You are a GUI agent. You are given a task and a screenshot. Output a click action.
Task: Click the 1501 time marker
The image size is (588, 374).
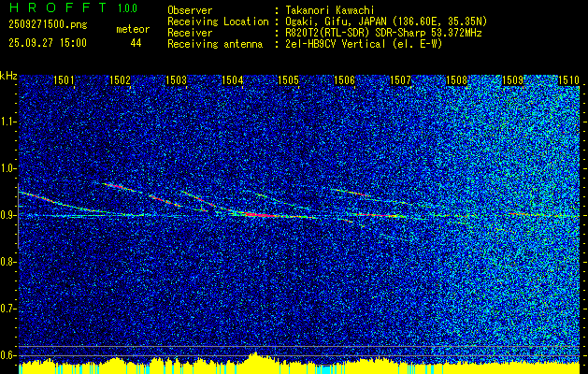pyautogui.click(x=64, y=79)
